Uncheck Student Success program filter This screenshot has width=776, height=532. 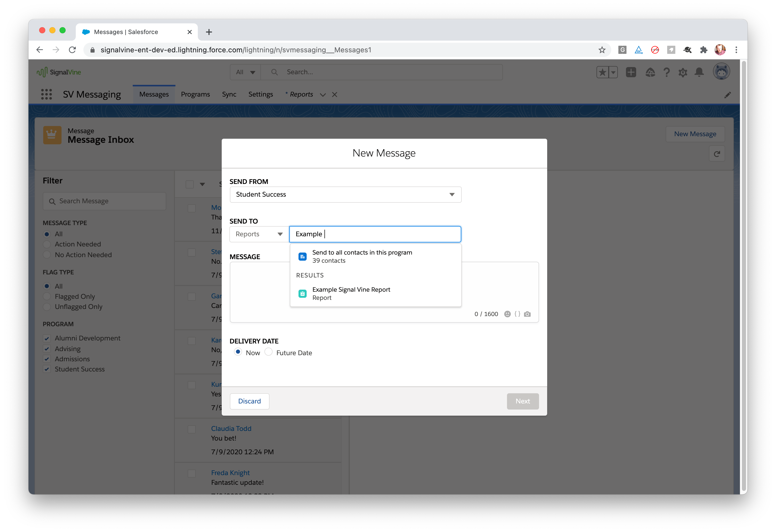coord(47,369)
